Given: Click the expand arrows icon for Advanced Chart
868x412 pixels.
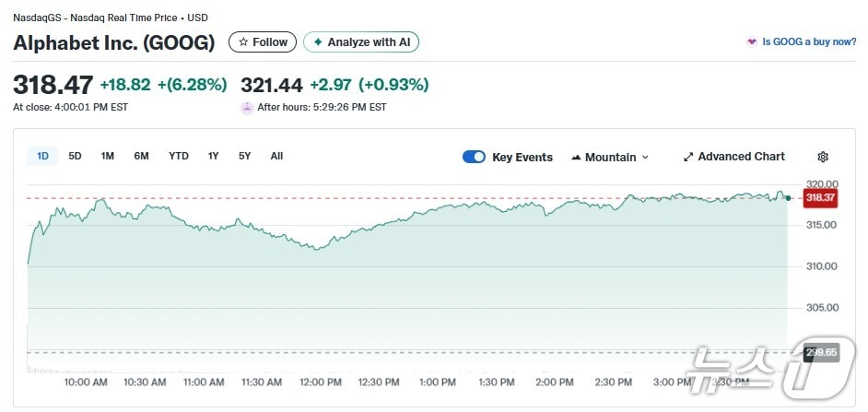Looking at the screenshot, I should pos(687,157).
